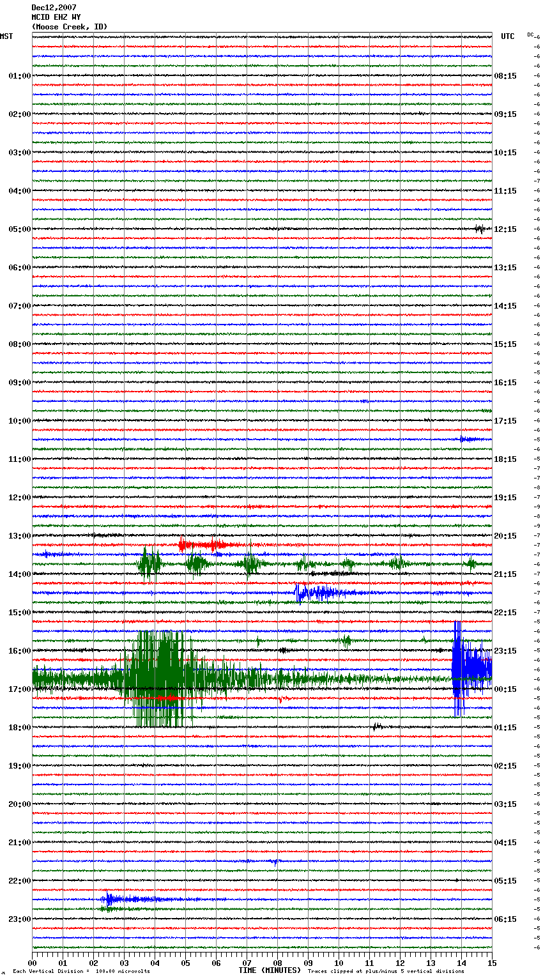Select minute 15 on the bottom axis
This screenshot has width=543, height=980.
tap(492, 963)
